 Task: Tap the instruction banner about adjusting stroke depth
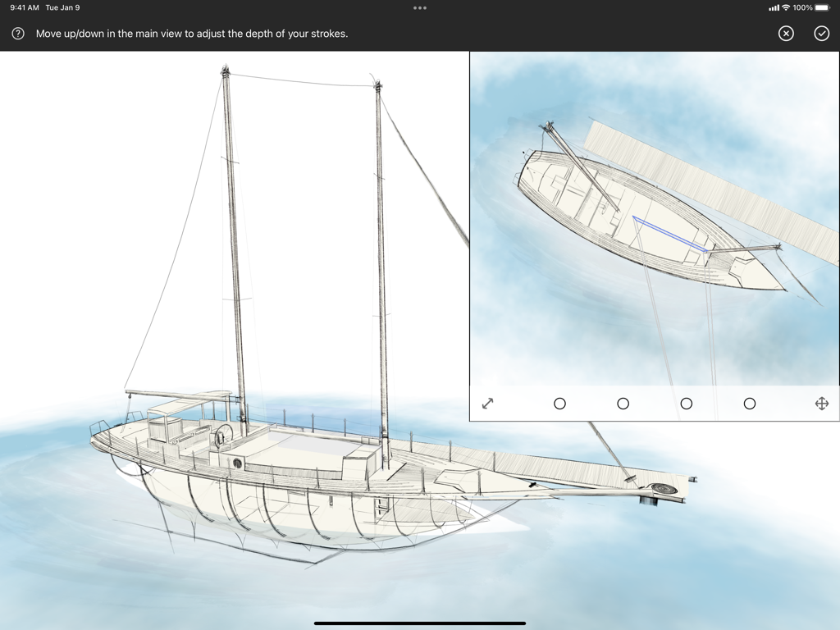pos(192,34)
